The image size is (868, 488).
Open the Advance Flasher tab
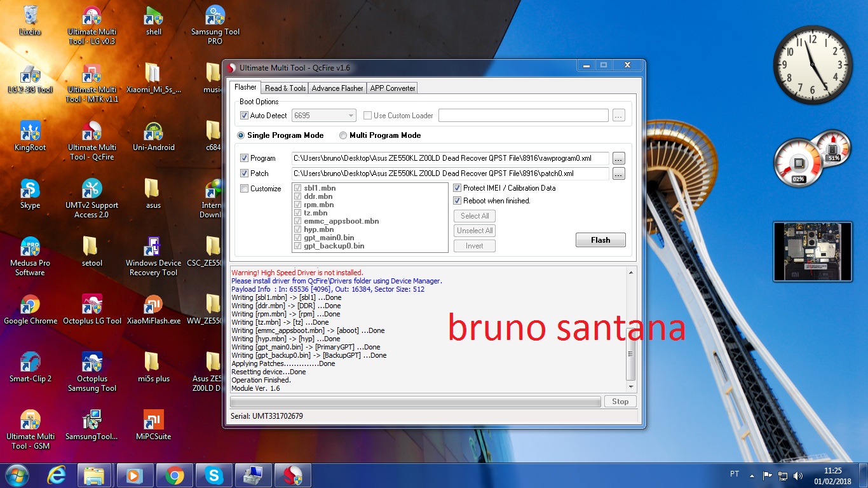pyautogui.click(x=337, y=88)
